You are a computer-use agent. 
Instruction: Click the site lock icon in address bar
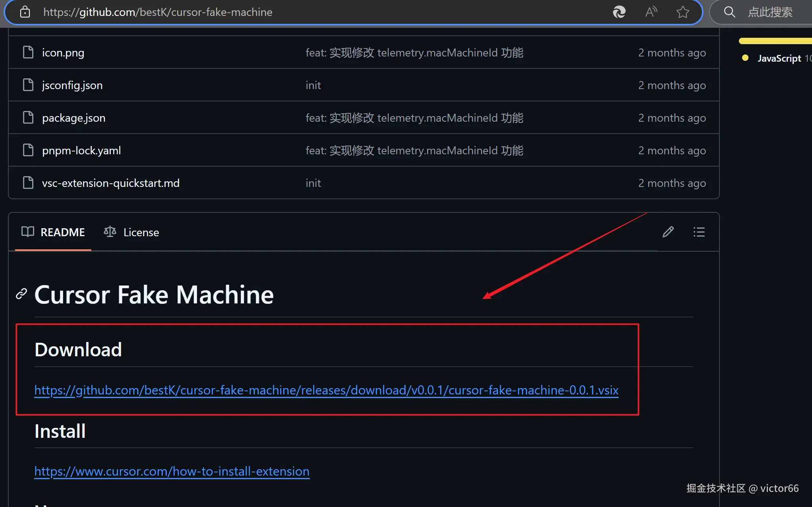(25, 12)
